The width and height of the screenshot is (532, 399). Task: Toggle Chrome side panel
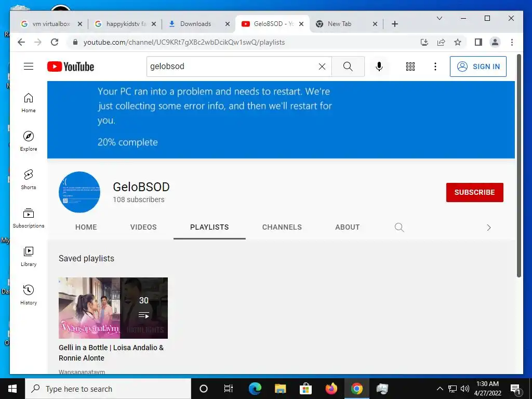478,42
